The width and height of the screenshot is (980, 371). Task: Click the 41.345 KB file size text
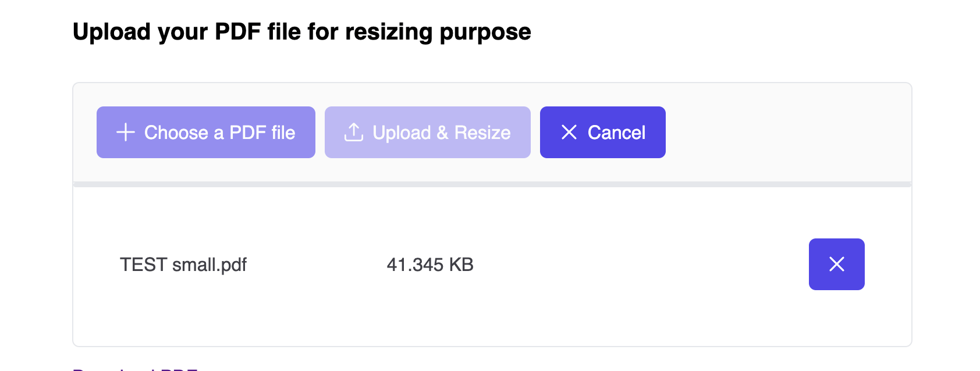(x=430, y=265)
